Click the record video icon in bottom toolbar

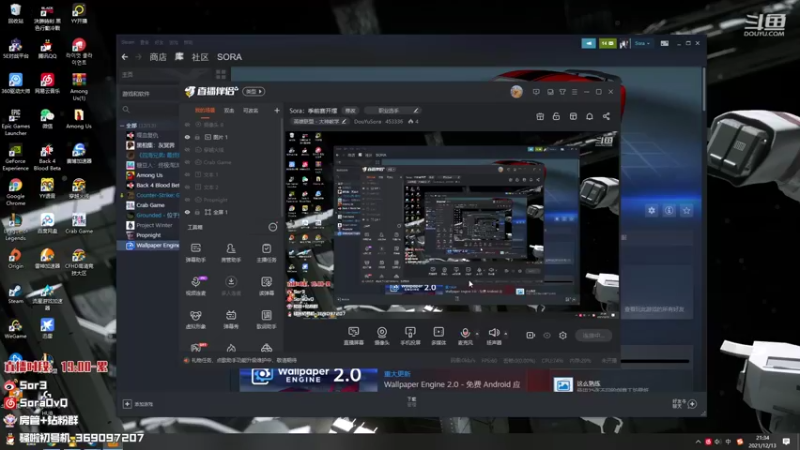click(x=531, y=335)
